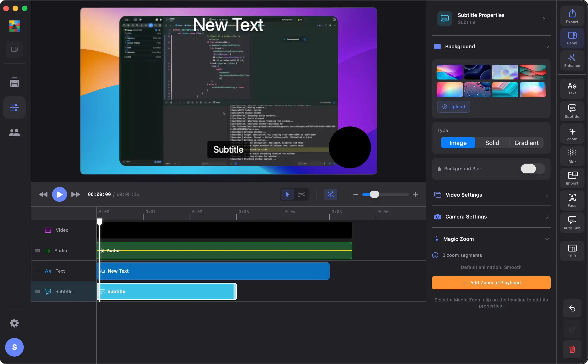Screen dimensions: 588x364
Task: Click the red trash delete icon
Action: (x=572, y=349)
